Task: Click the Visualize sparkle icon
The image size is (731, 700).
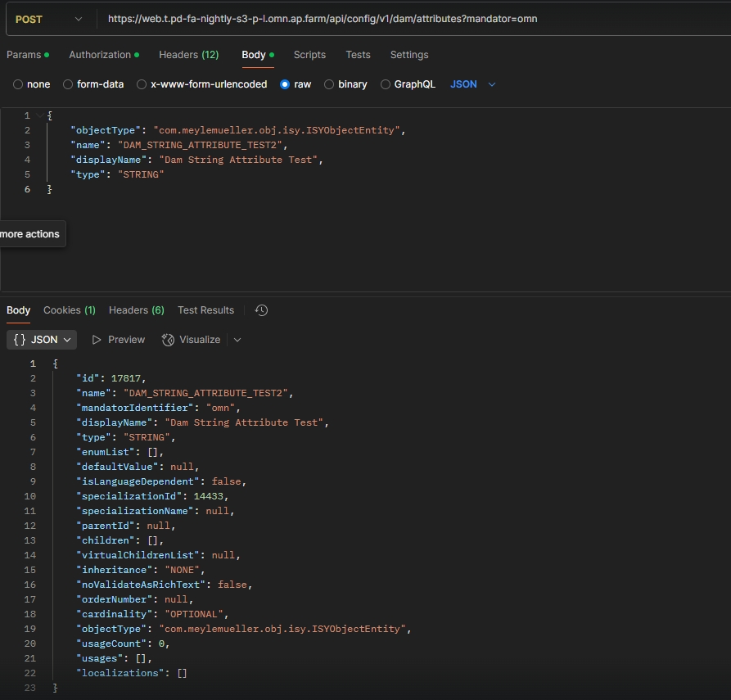Action: 169,340
